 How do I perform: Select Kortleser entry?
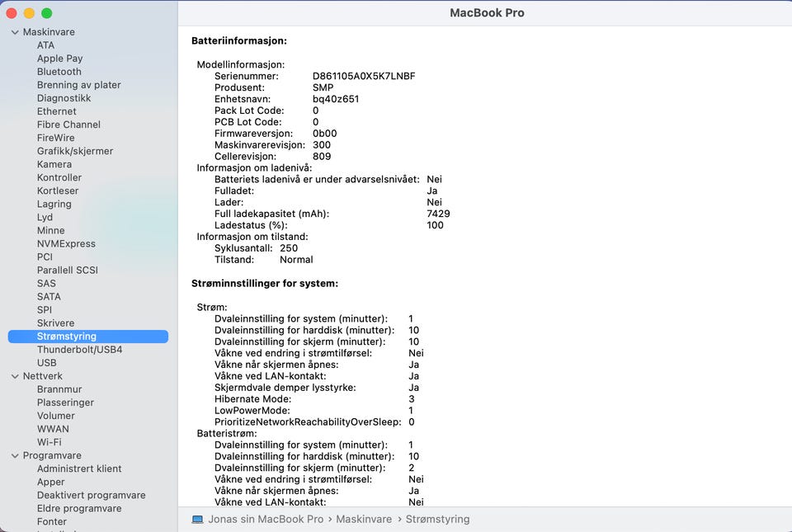(58, 191)
